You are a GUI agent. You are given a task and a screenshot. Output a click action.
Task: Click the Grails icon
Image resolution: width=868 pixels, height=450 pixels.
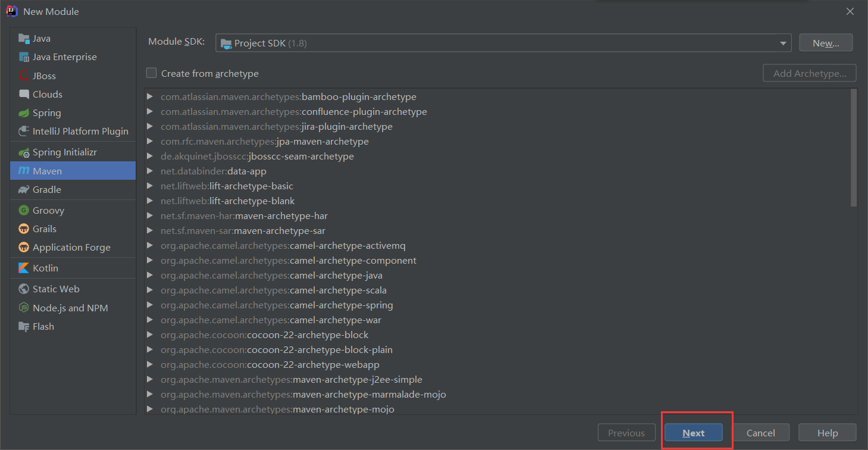(24, 229)
